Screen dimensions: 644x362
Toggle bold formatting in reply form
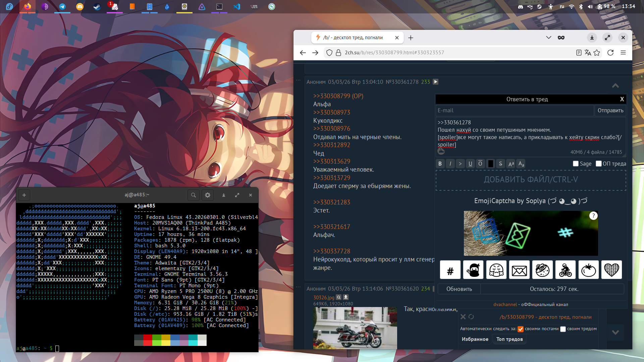point(440,164)
